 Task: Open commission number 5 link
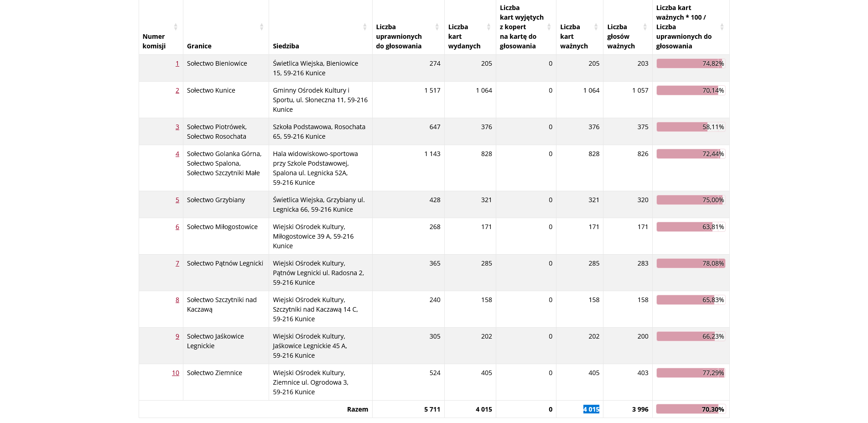tap(177, 200)
